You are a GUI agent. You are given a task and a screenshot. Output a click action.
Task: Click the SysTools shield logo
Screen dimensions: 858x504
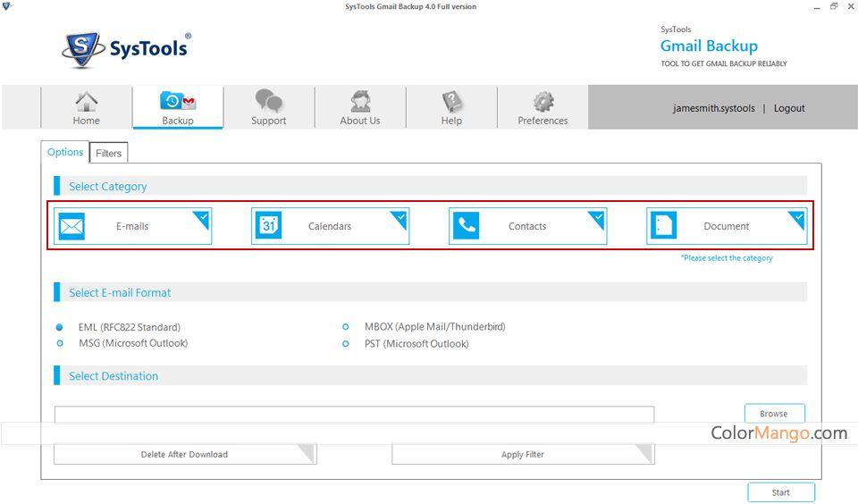coord(82,49)
